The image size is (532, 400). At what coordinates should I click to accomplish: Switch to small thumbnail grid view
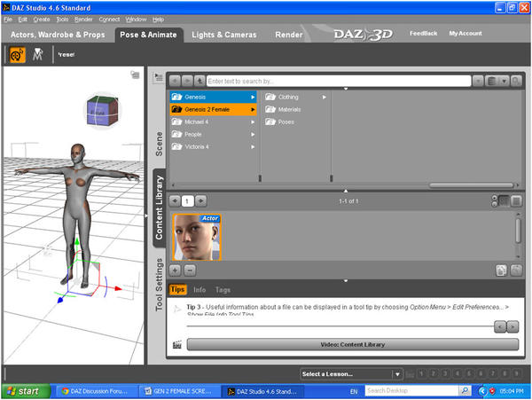coord(504,201)
